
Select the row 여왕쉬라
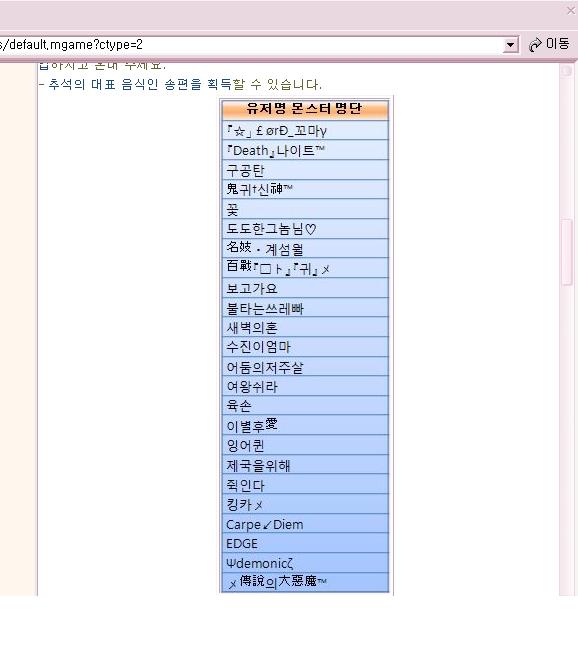[305, 386]
